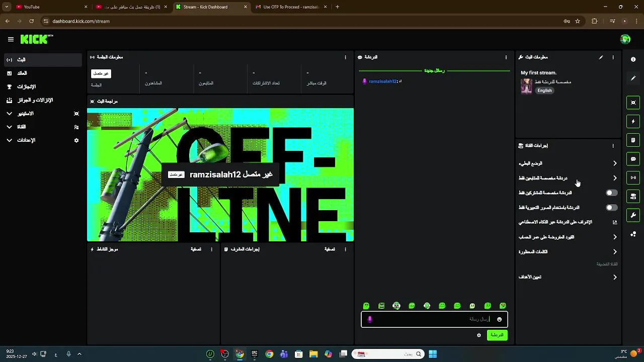Click the ramzisalah12 username in chat
This screenshot has height=362, width=644.
coord(382,81)
